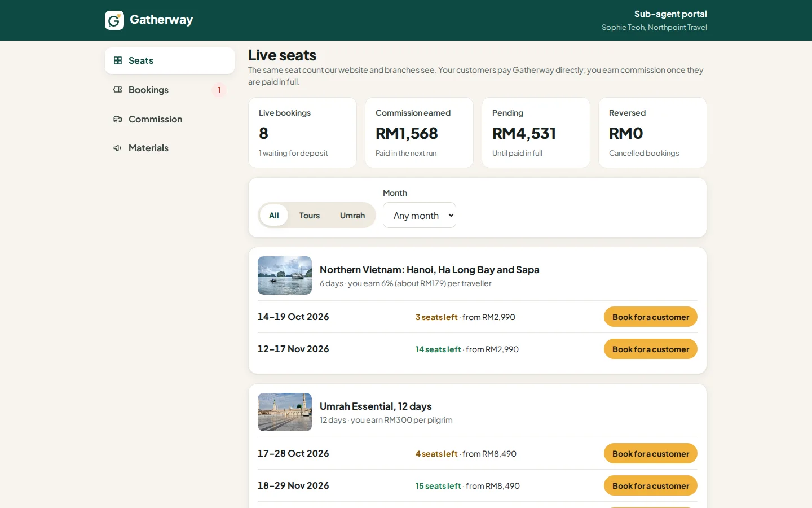
Task: Click the 1 waiting for deposit text
Action: 293,153
